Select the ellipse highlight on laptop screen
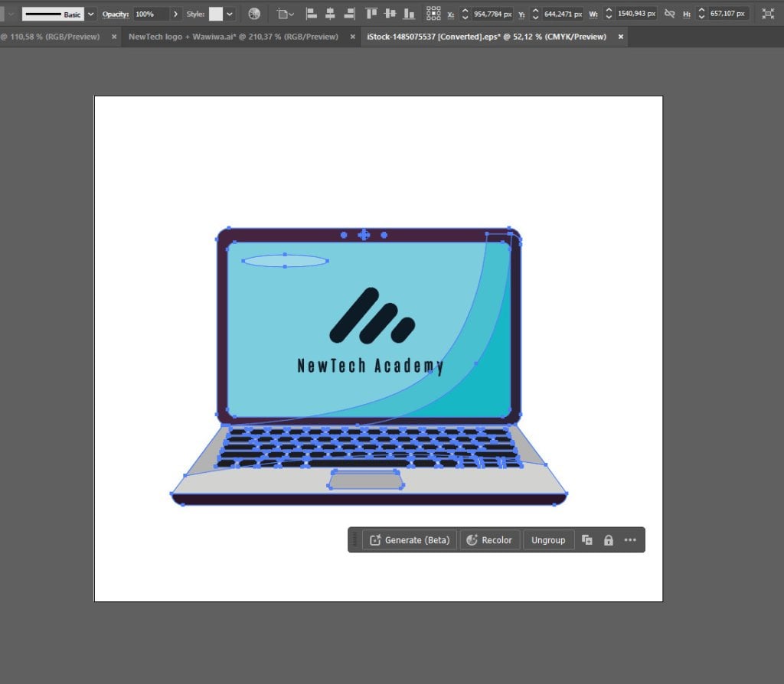The height and width of the screenshot is (684, 784). (285, 261)
